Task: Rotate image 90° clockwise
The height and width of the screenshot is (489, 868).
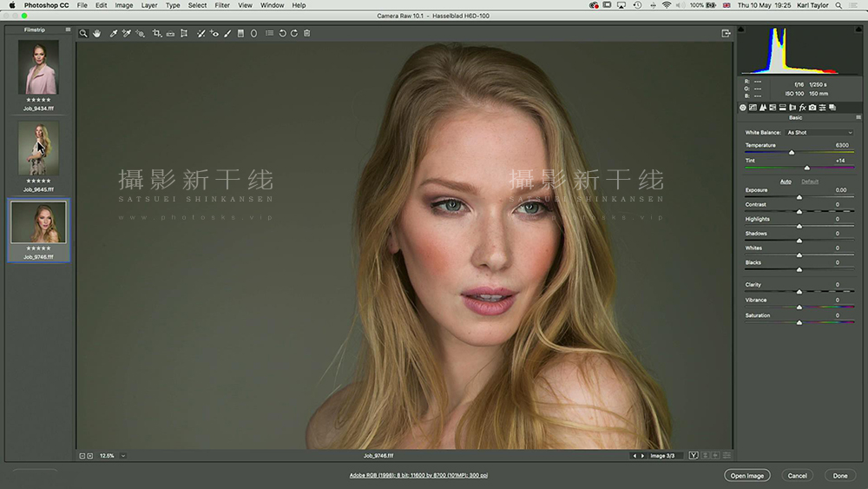Action: (x=294, y=34)
